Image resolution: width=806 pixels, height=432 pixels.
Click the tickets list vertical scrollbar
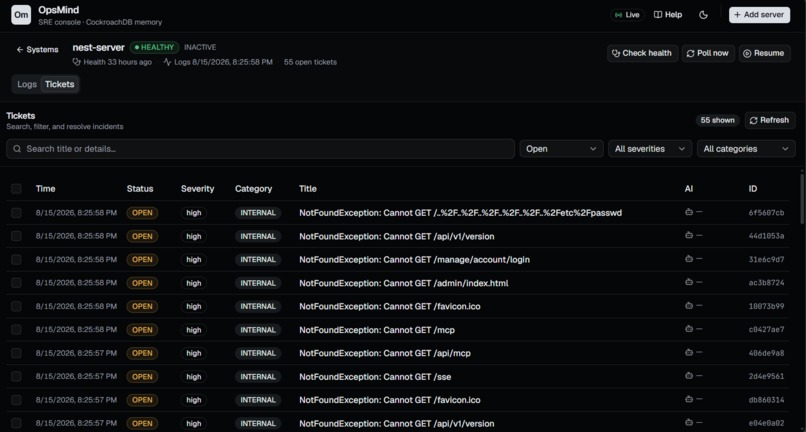[802, 198]
